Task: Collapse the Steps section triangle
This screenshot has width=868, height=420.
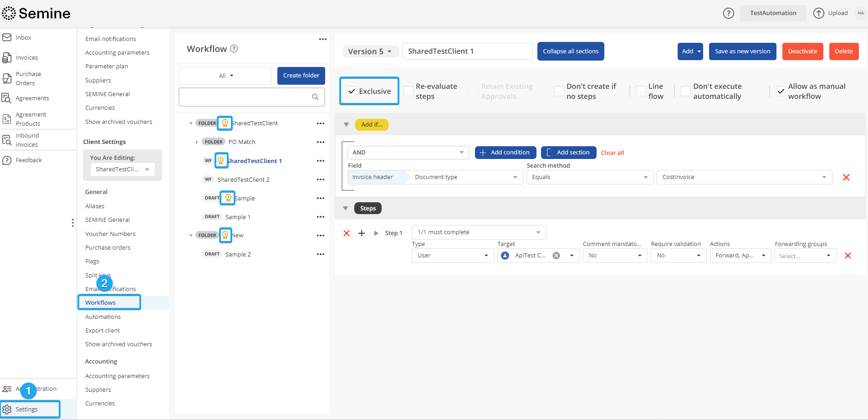Action: 346,209
